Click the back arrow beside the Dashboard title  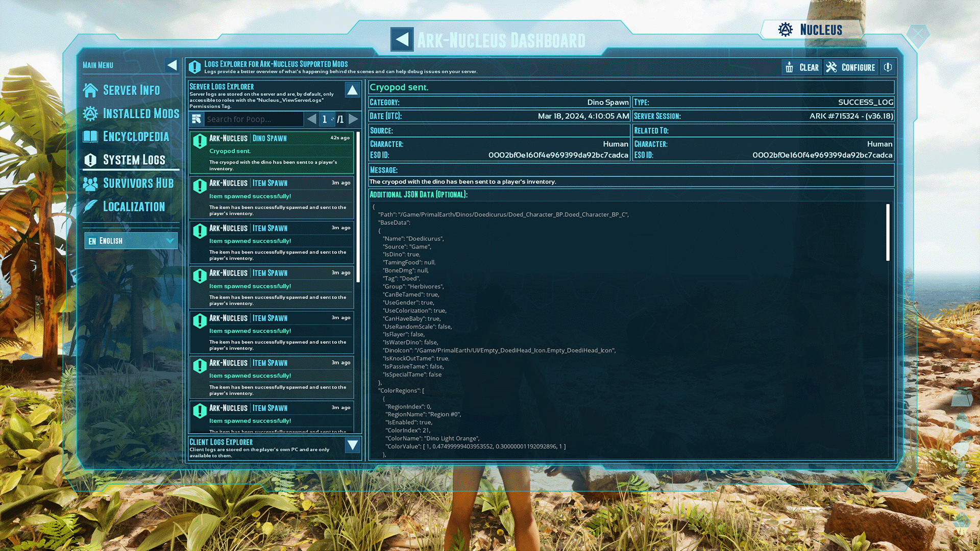[x=402, y=39]
